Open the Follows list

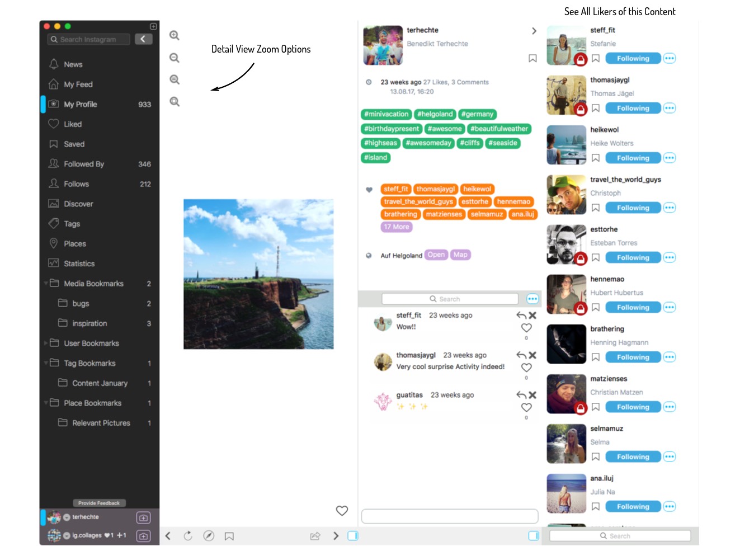[100, 184]
